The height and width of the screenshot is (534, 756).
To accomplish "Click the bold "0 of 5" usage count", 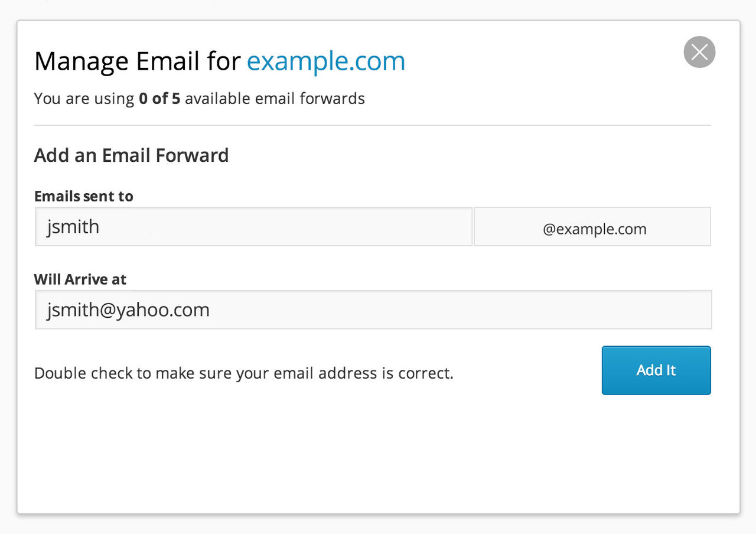I will click(x=159, y=99).
